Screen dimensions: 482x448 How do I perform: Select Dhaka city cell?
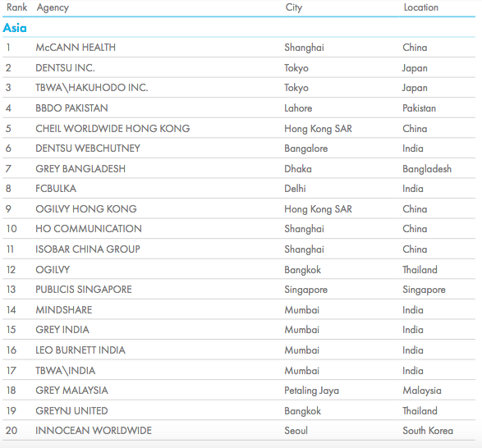coord(298,169)
